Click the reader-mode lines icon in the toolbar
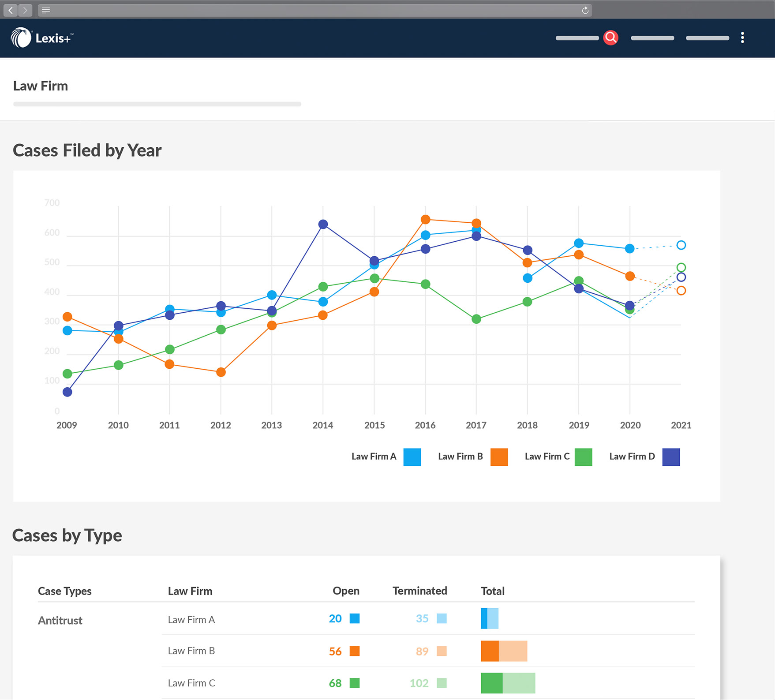This screenshot has height=700, width=775. click(45, 10)
